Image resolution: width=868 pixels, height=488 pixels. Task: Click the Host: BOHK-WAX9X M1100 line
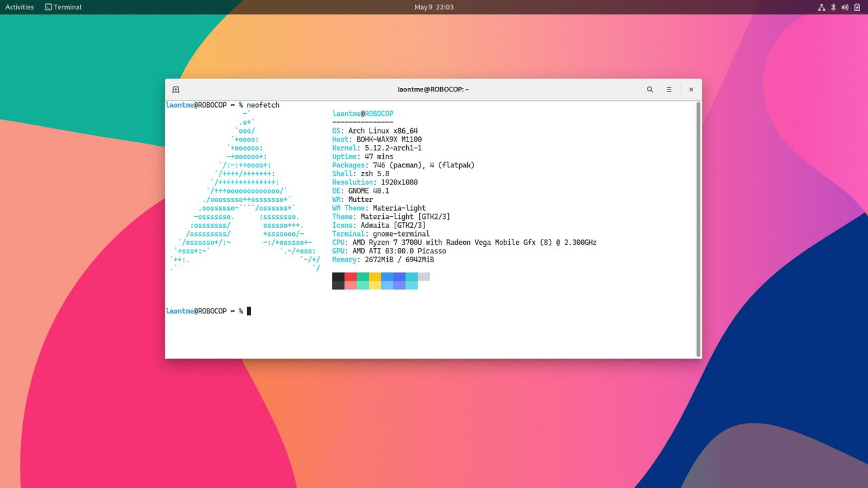[377, 140]
